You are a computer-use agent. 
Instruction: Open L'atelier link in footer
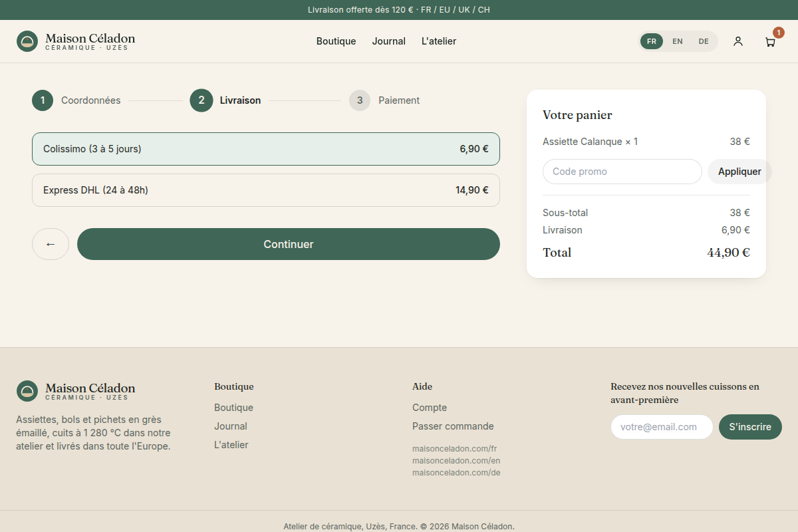click(x=231, y=445)
